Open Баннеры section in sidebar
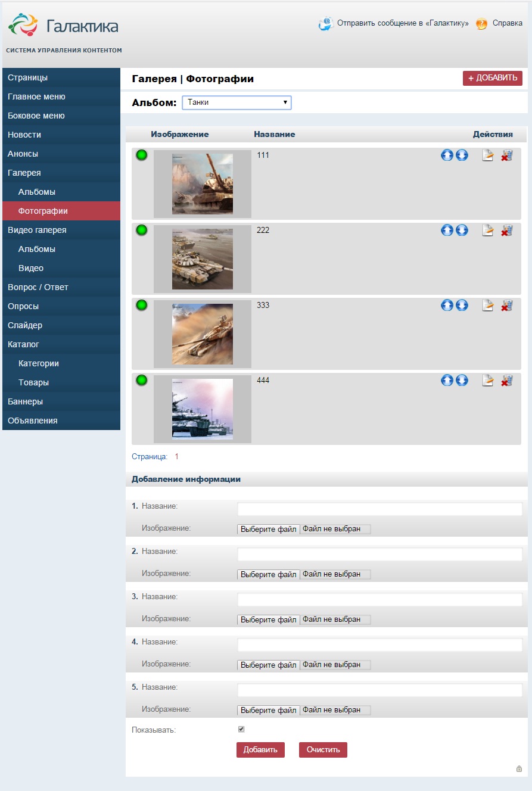The height and width of the screenshot is (791, 532). (x=61, y=401)
